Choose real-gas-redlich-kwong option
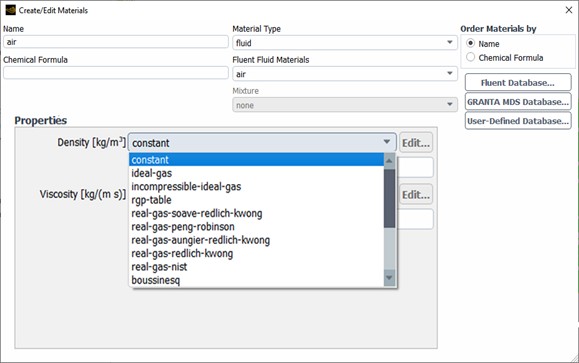This screenshot has width=579, height=363. point(257,253)
